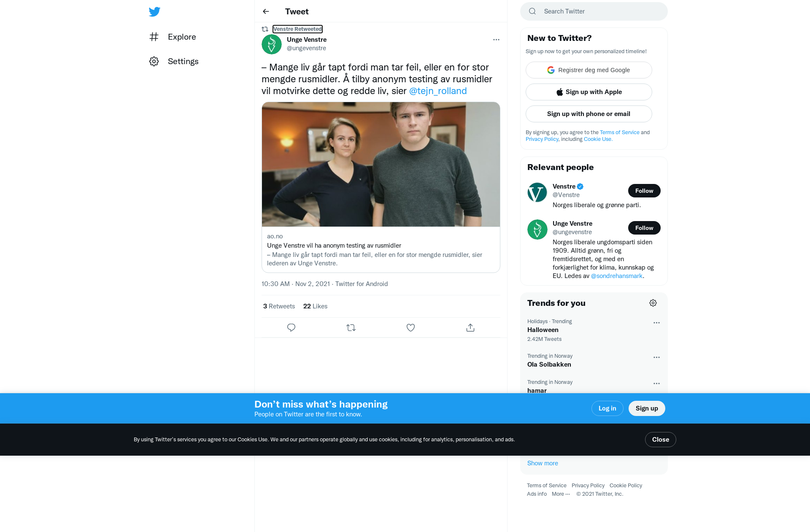Click the Twitter for Android source link
This screenshot has width=810, height=532.
(362, 284)
